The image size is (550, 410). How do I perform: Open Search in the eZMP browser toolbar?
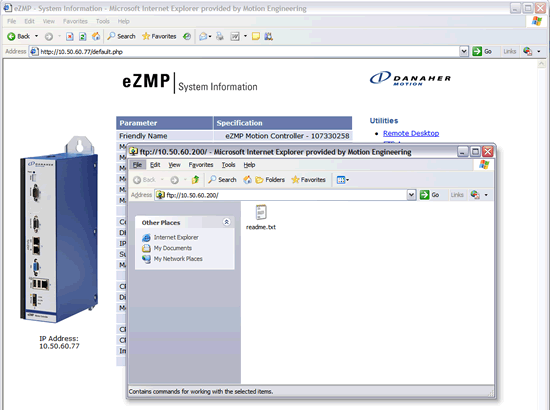[121, 36]
